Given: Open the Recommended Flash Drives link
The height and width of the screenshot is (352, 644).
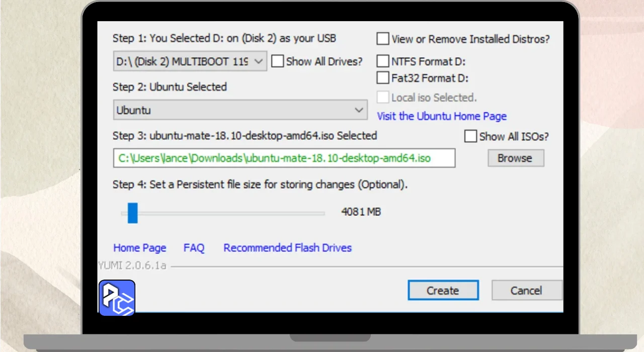Looking at the screenshot, I should 287,248.
